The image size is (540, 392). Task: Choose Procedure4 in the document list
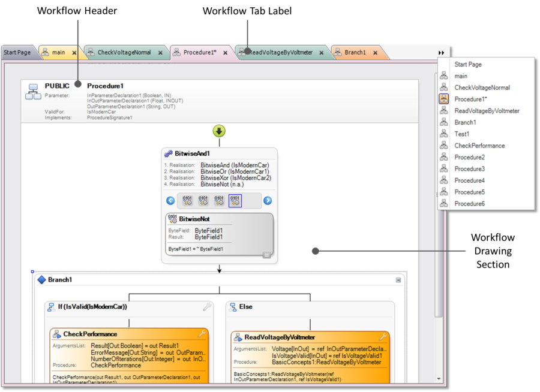pos(469,180)
